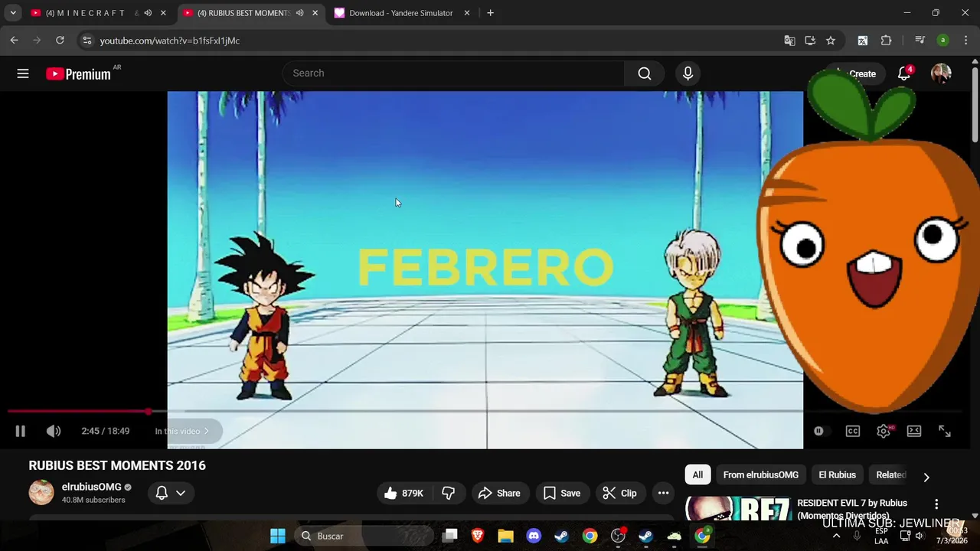Open the YouTube hamburger guide menu

click(x=23, y=73)
